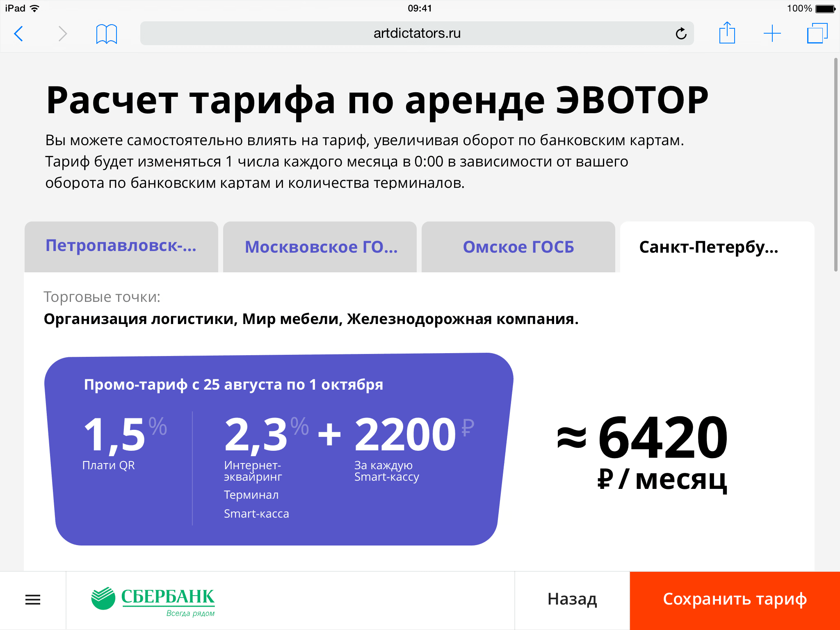
Task: Open the bookmarks book icon
Action: 106,34
